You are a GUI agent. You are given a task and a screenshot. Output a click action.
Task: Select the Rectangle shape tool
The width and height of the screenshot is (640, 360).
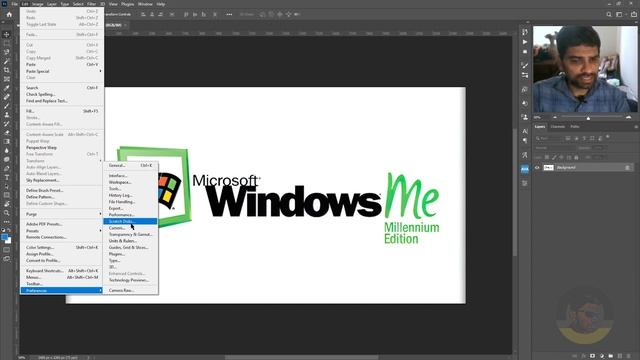7,195
